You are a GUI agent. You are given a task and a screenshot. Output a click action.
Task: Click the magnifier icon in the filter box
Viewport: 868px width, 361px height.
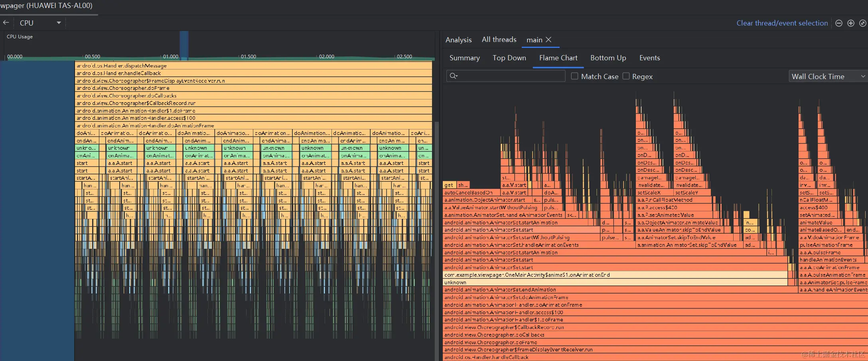point(454,76)
